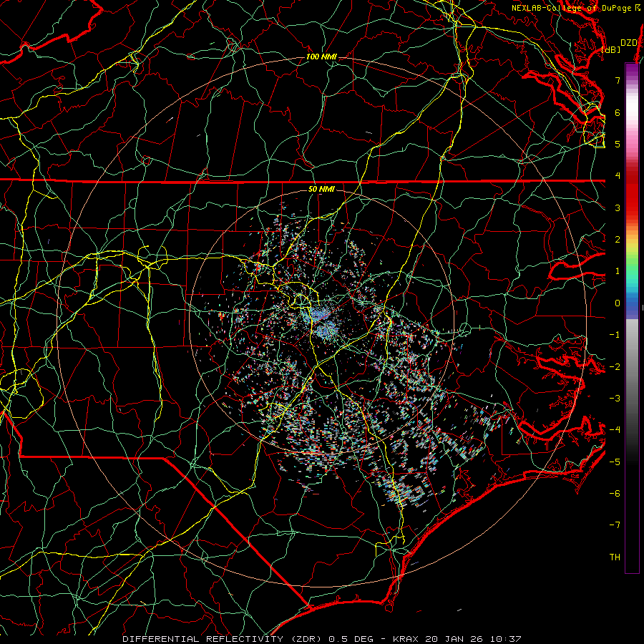Click the "100 NMI" range ring label
644x644 pixels.
pyautogui.click(x=321, y=57)
